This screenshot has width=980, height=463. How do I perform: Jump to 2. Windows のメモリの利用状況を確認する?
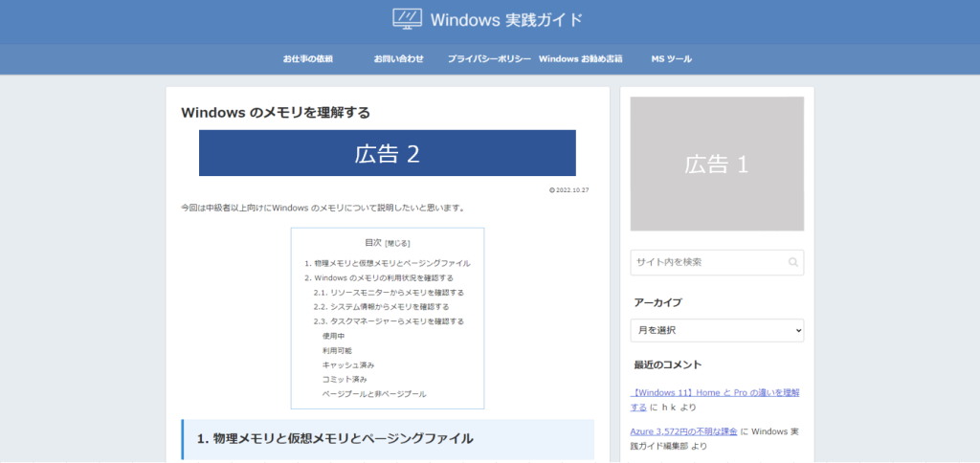(x=379, y=277)
